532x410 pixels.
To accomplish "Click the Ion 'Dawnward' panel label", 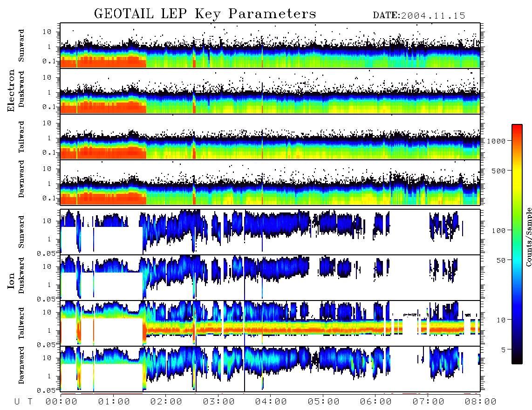I will 21,365.
